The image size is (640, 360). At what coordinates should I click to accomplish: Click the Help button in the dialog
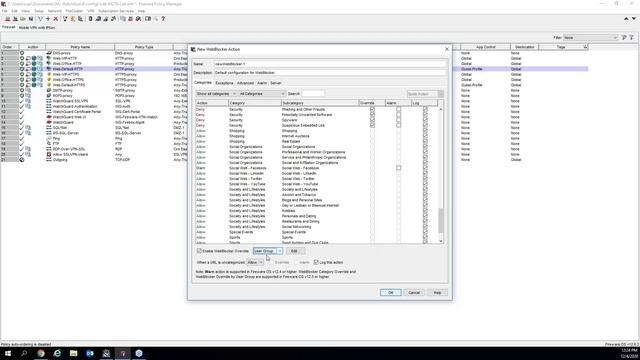[437, 293]
